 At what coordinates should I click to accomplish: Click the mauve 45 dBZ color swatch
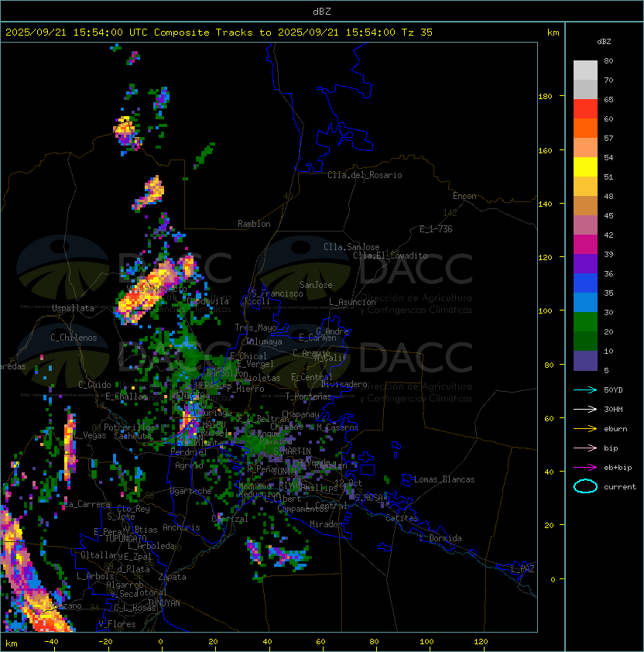click(585, 225)
